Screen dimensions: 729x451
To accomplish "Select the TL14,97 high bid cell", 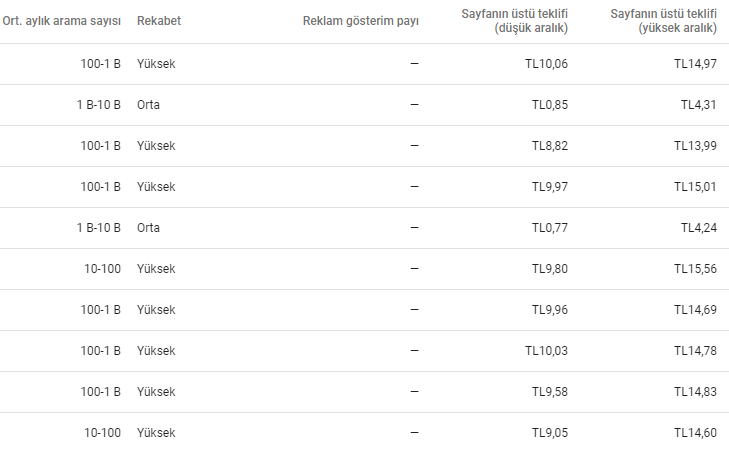I will [x=696, y=64].
